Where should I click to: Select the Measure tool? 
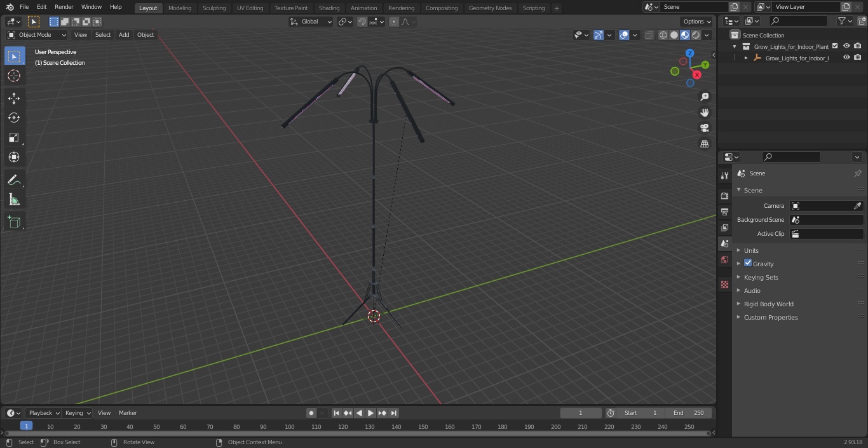click(x=14, y=200)
